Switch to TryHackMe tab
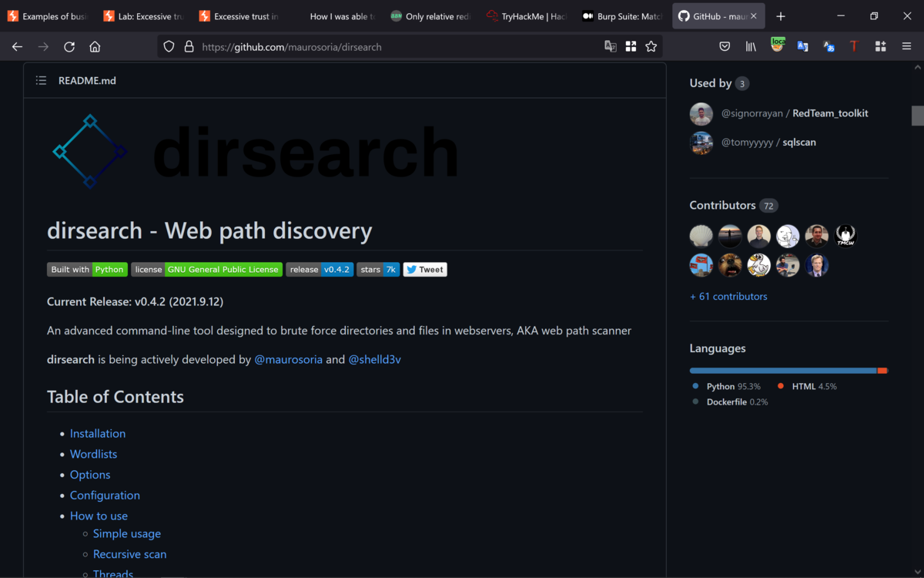 (x=526, y=16)
